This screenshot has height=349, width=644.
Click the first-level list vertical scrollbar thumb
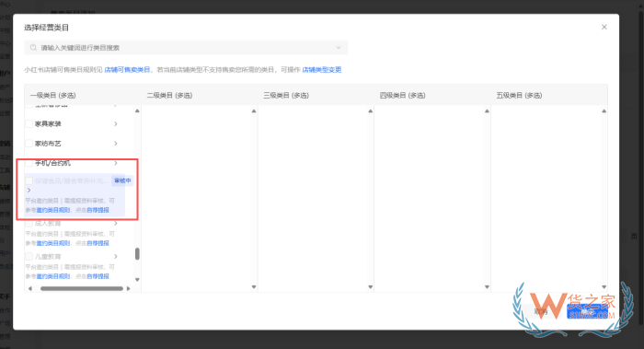[137, 254]
